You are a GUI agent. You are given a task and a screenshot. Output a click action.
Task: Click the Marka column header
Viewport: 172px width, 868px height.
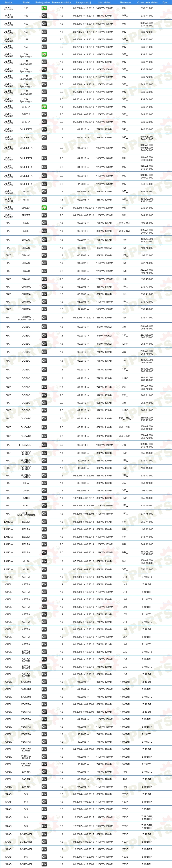tap(8, 2)
